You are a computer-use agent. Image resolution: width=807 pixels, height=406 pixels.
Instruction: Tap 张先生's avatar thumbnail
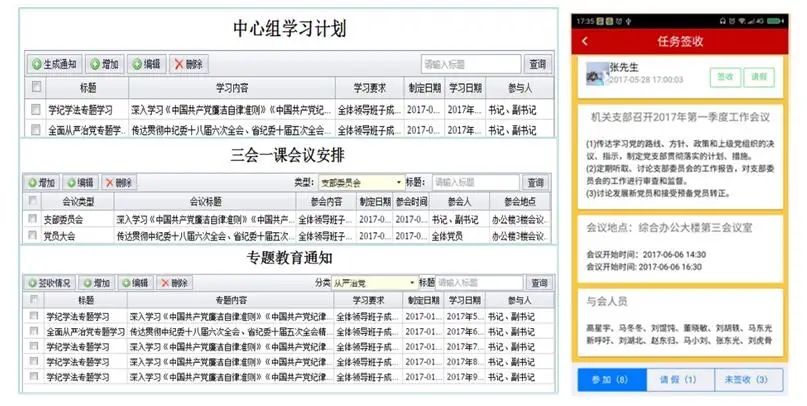tap(597, 74)
